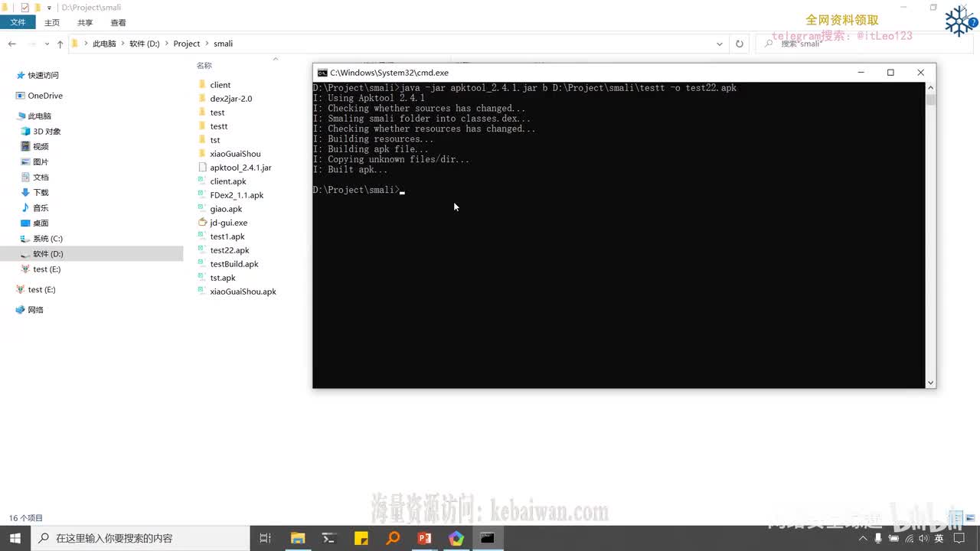980x551 pixels.
Task: Click the 英 input method indicator
Action: pyautogui.click(x=939, y=538)
